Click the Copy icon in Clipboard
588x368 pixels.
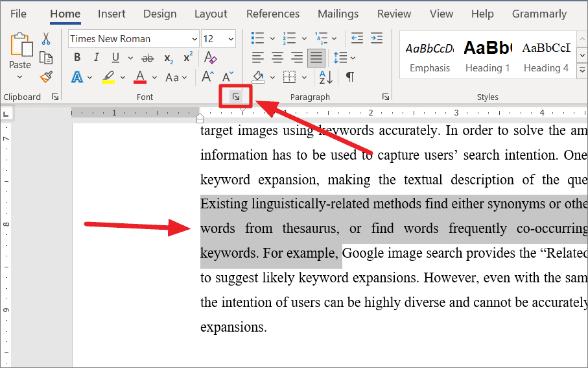(46, 58)
